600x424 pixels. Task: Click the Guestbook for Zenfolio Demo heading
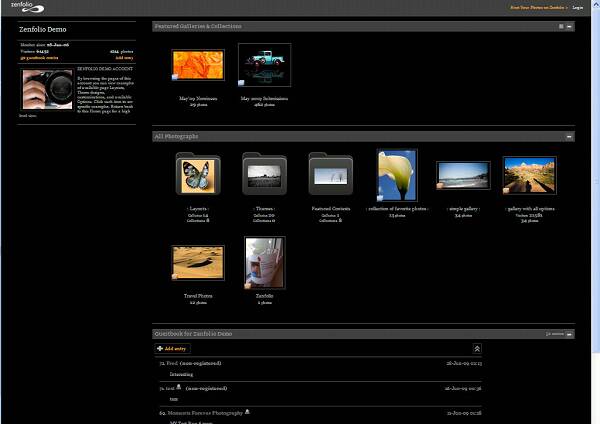click(193, 334)
